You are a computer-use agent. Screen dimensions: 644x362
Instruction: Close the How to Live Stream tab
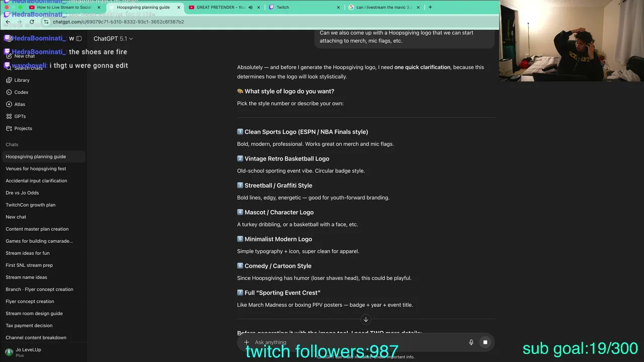(99, 8)
